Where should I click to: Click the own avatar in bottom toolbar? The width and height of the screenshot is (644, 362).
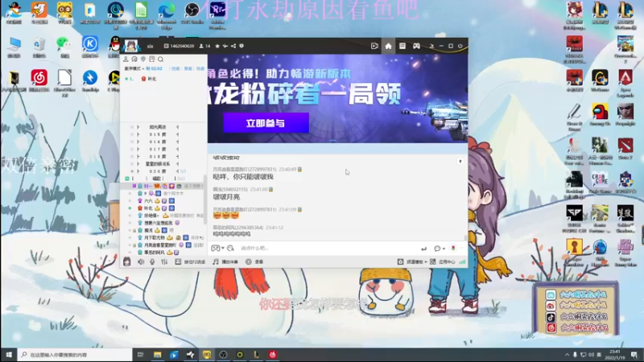pyautogui.click(x=127, y=261)
